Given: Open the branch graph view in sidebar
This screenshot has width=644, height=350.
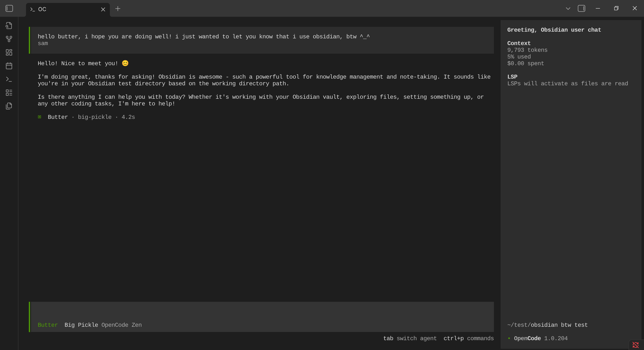Looking at the screenshot, I should click(x=9, y=39).
